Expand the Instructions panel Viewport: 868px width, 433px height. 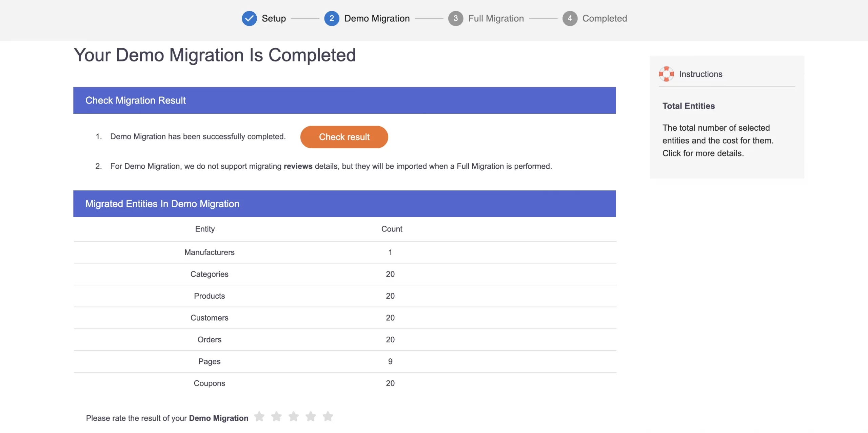700,73
